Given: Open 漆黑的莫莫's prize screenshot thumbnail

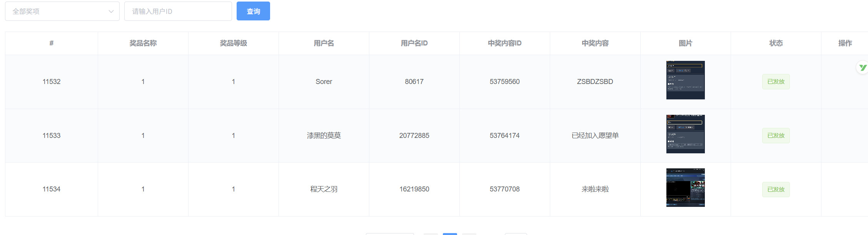Looking at the screenshot, I should click(x=685, y=134).
